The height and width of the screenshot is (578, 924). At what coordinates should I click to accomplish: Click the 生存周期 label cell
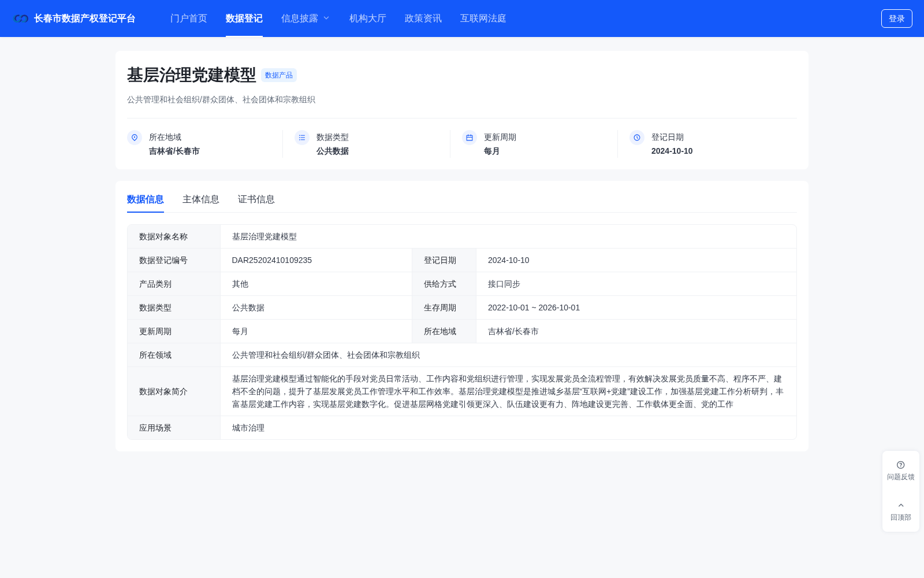point(444,307)
